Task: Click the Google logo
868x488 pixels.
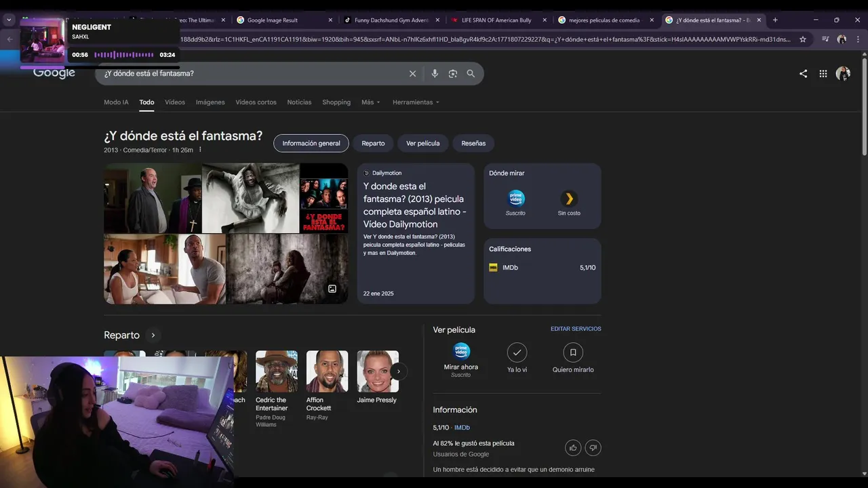Action: click(x=54, y=73)
